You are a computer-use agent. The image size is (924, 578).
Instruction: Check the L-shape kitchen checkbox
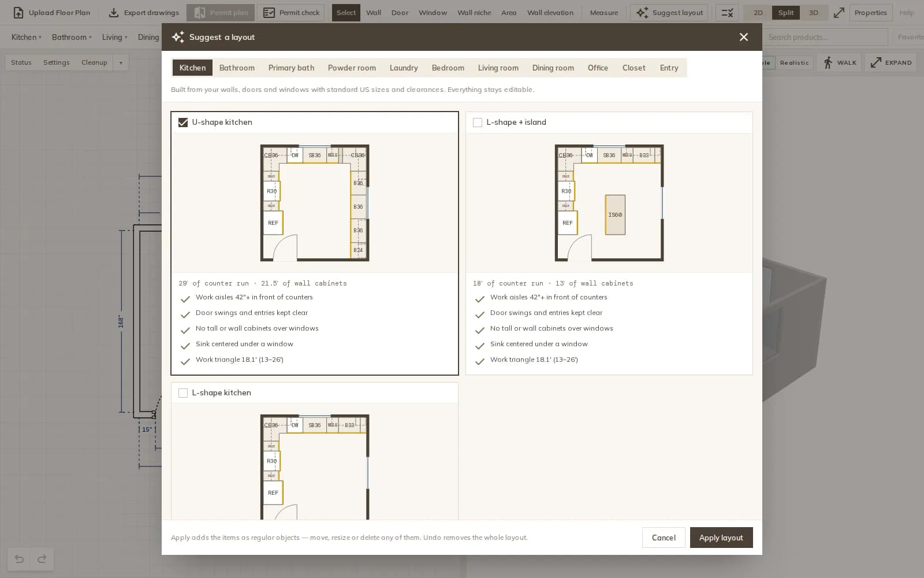183,393
